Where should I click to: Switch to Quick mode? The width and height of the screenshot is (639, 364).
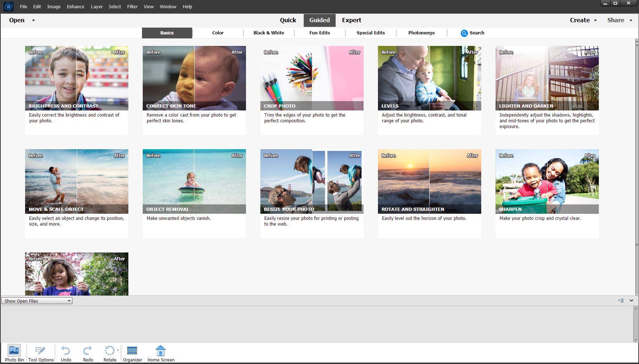tap(288, 20)
